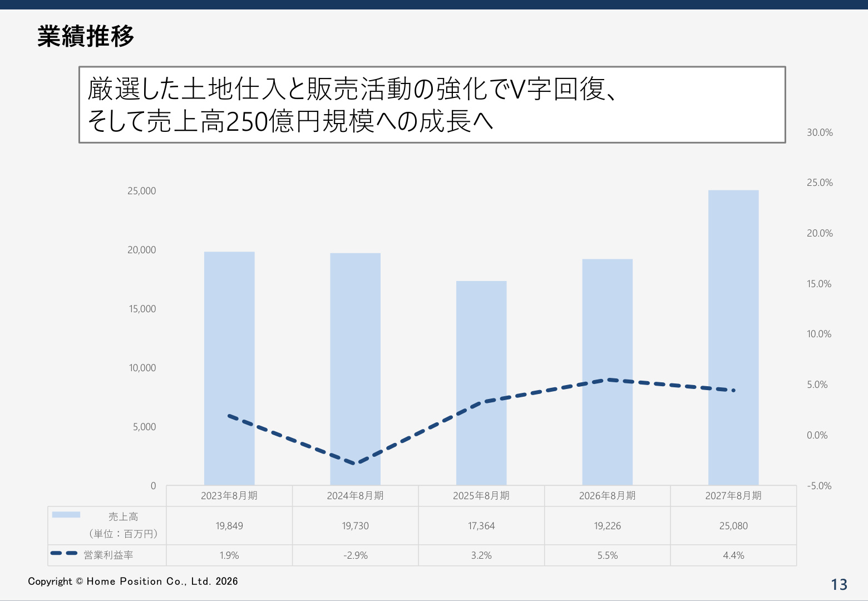Image resolution: width=868 pixels, height=601 pixels.
Task: Select the 20.0% right axis label
Action: coord(820,233)
